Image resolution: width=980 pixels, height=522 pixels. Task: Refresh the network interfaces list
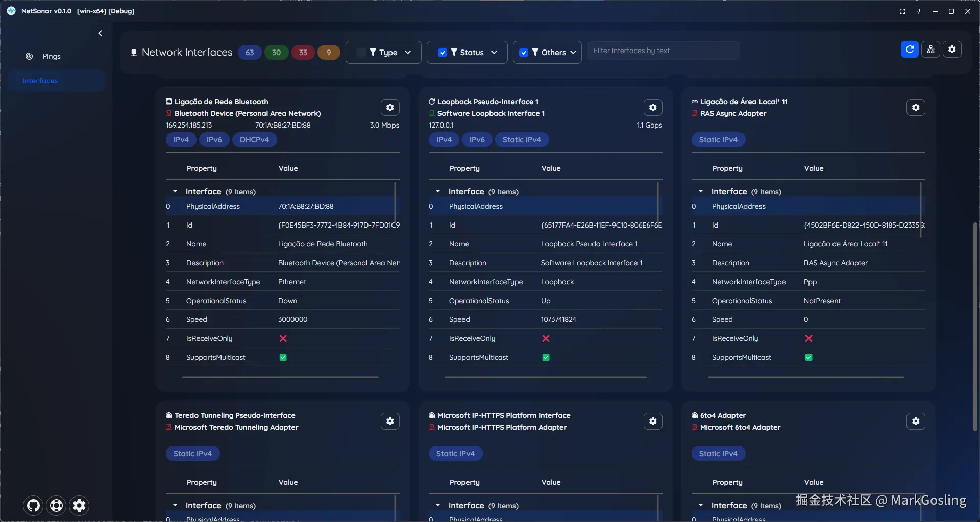910,49
